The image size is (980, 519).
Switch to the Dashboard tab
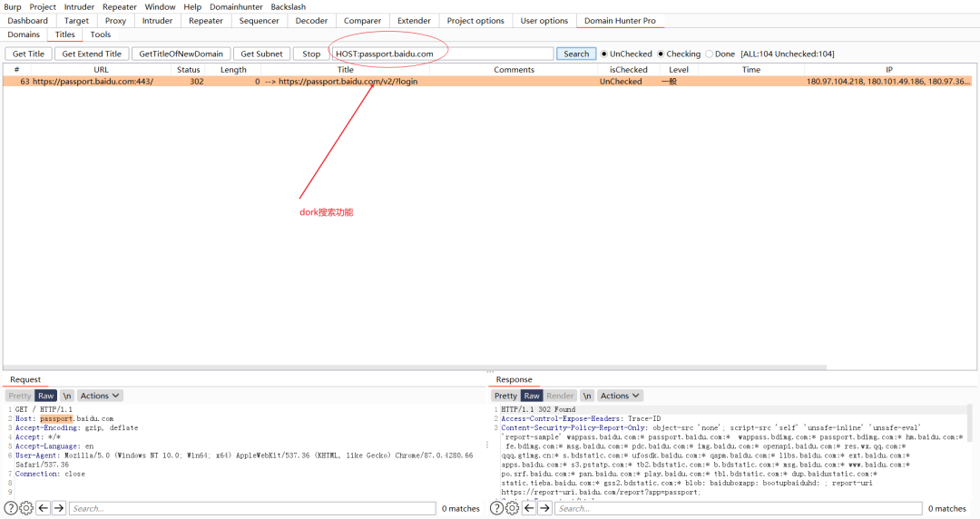27,21
